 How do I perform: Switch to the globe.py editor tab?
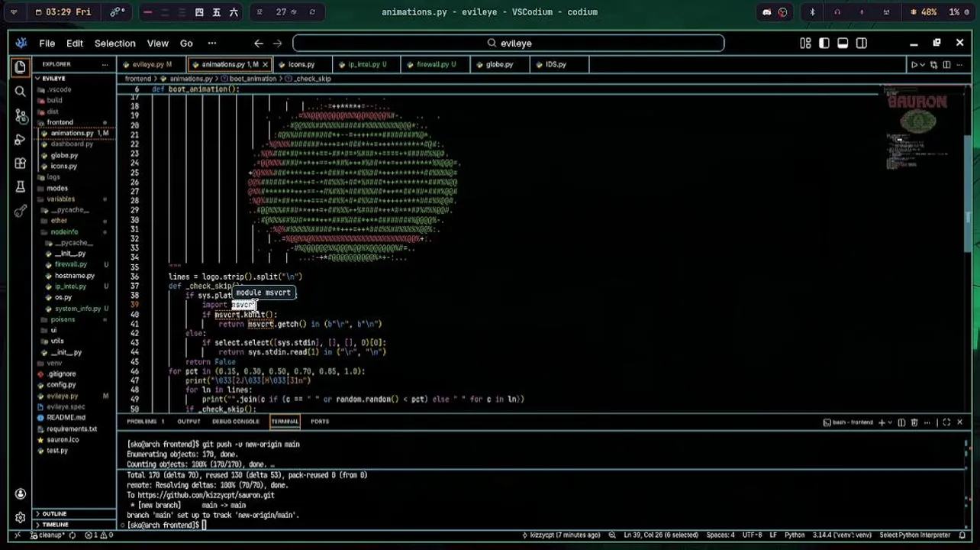click(499, 65)
